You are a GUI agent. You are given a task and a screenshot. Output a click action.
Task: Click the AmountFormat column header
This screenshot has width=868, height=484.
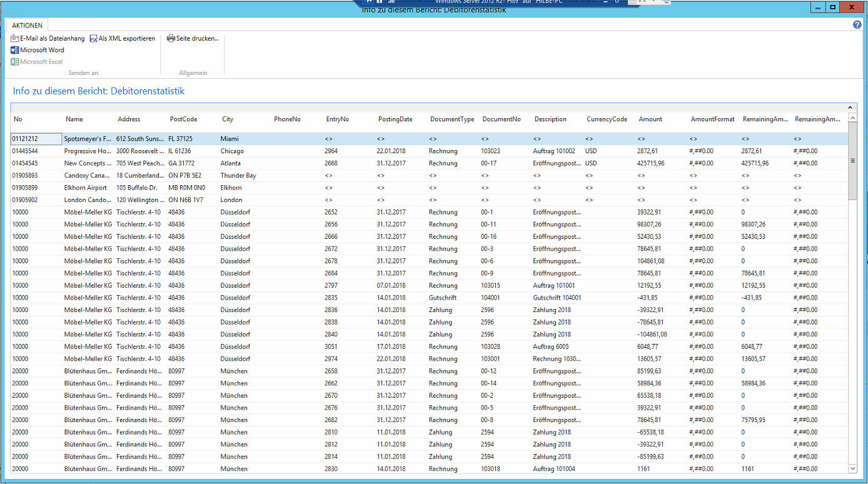(713, 119)
